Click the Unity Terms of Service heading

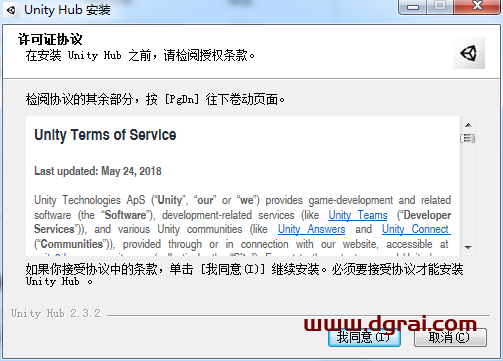click(x=105, y=135)
